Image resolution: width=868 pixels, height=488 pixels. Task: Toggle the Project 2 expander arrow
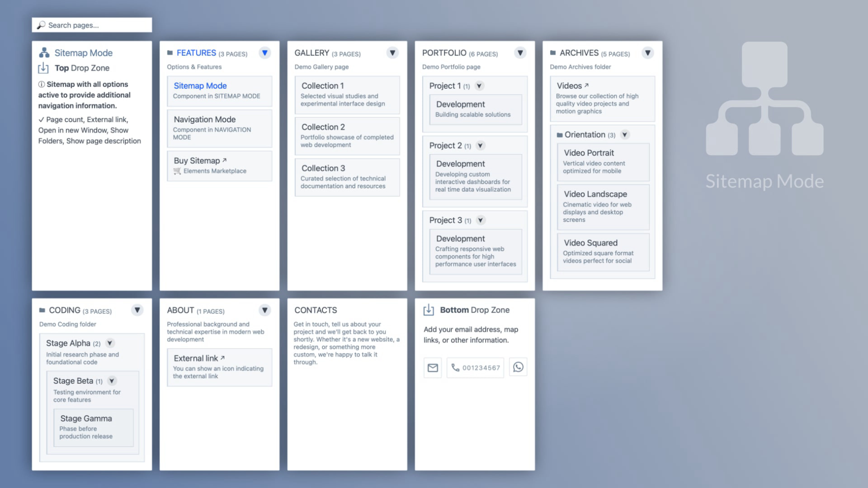(480, 145)
